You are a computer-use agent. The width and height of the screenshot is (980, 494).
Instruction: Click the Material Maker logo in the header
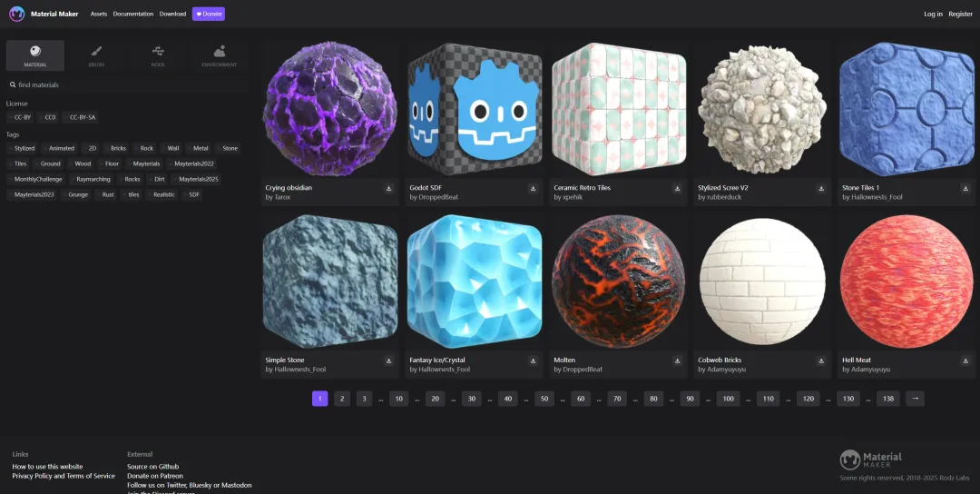click(x=17, y=14)
